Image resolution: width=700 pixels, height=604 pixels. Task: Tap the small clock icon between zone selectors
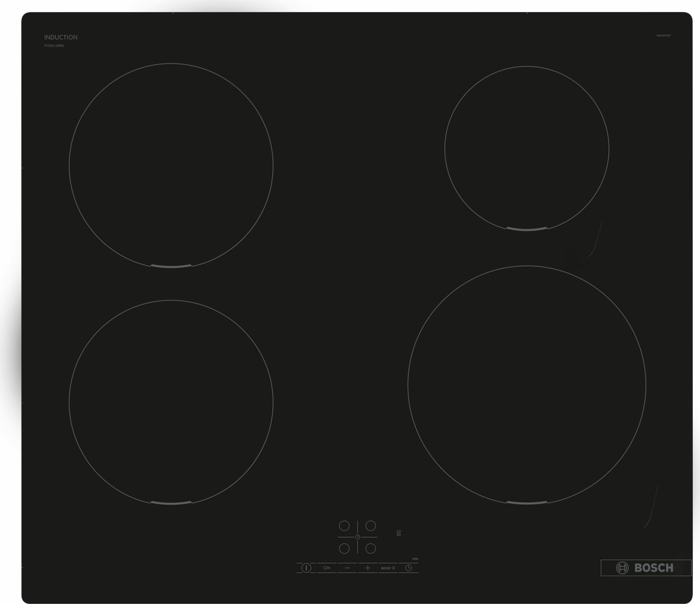[x=358, y=537]
